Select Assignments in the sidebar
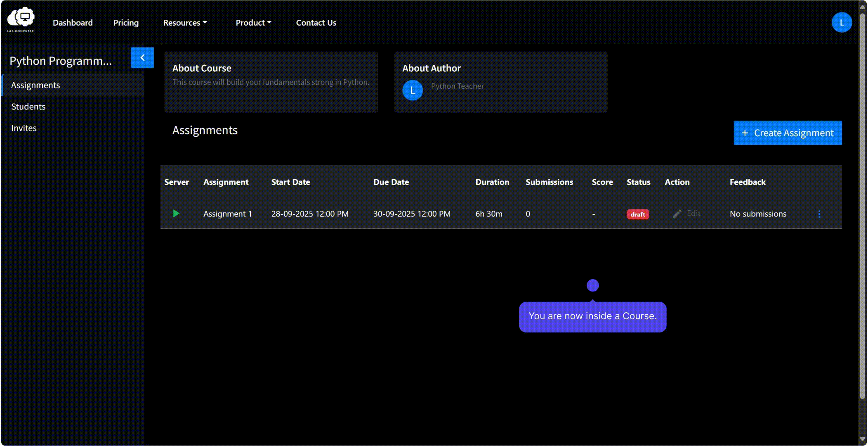This screenshot has height=446, width=868. pyautogui.click(x=73, y=85)
